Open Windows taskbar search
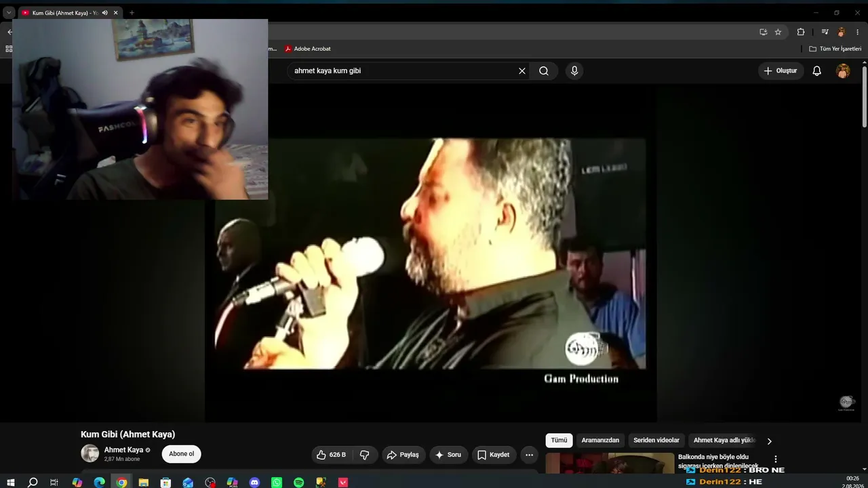Screen dimensions: 868x488 coord(33,483)
